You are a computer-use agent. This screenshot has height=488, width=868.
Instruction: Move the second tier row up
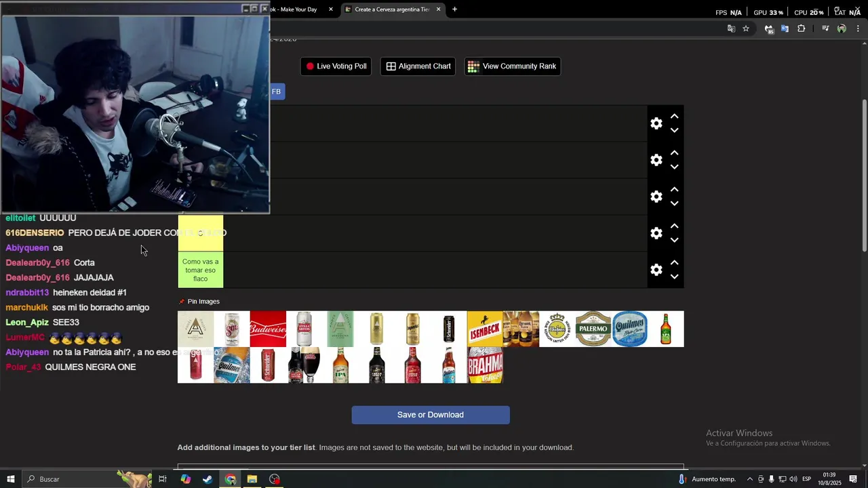(x=674, y=153)
